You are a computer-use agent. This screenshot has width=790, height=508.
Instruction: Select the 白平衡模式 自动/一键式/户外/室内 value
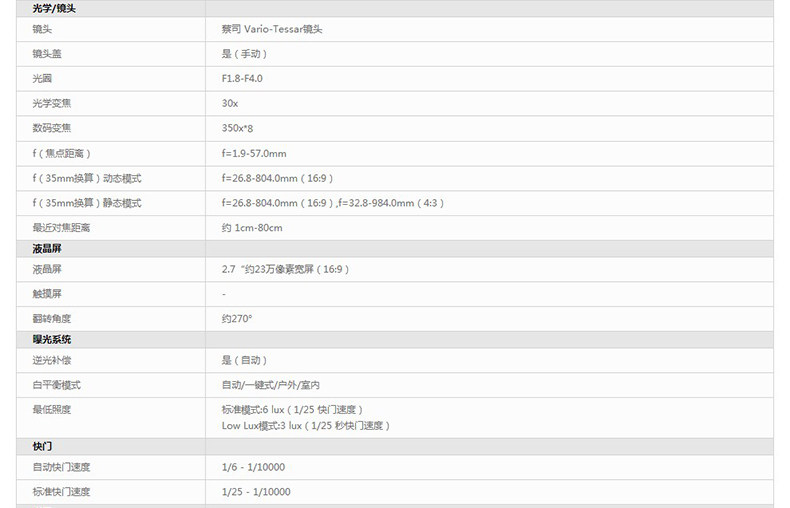(x=271, y=385)
